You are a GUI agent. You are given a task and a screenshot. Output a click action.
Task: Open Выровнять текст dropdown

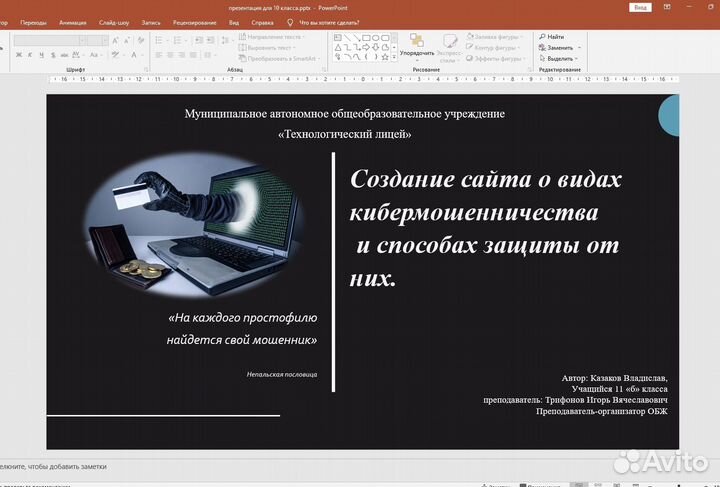tap(267, 47)
